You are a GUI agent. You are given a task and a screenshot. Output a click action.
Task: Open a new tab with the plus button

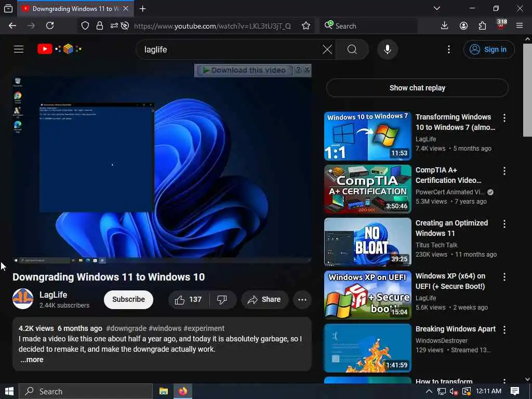[142, 9]
